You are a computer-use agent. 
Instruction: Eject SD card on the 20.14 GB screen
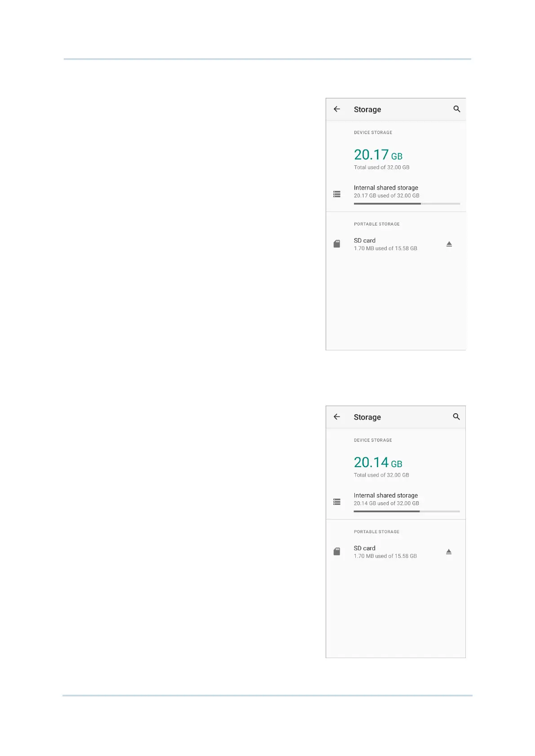pyautogui.click(x=449, y=552)
